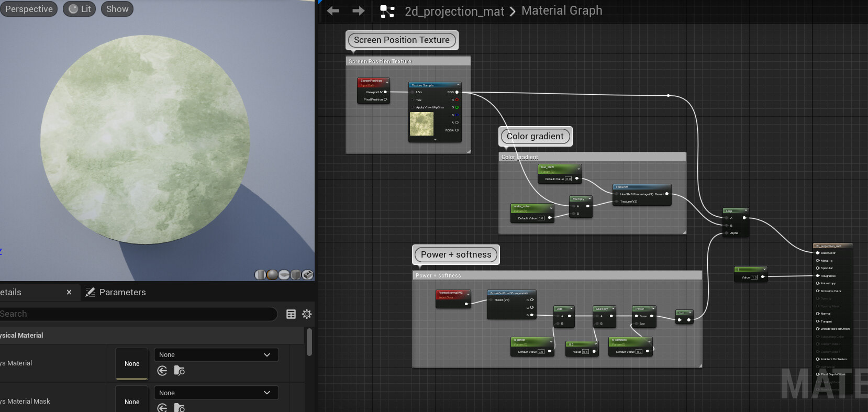Image resolution: width=868 pixels, height=412 pixels.
Task: Open the Phys Material Mask None dropdown
Action: click(216, 393)
